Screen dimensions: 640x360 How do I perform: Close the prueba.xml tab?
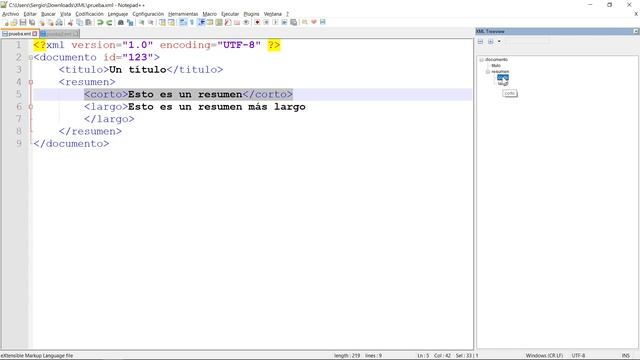coord(35,34)
